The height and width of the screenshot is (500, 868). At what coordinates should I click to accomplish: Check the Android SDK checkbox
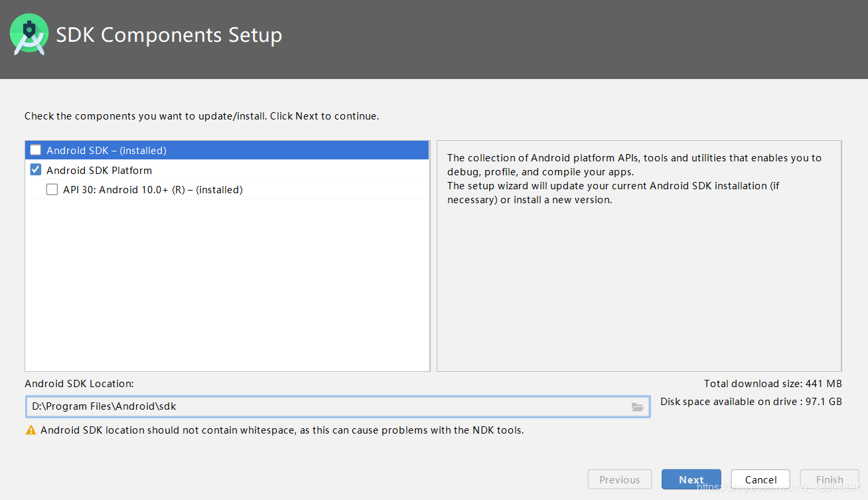coord(35,150)
